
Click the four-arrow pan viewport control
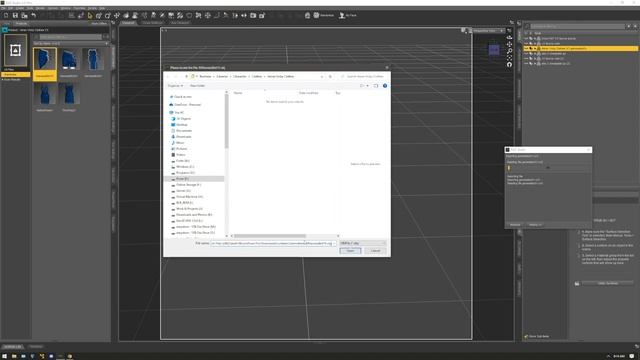[x=509, y=44]
